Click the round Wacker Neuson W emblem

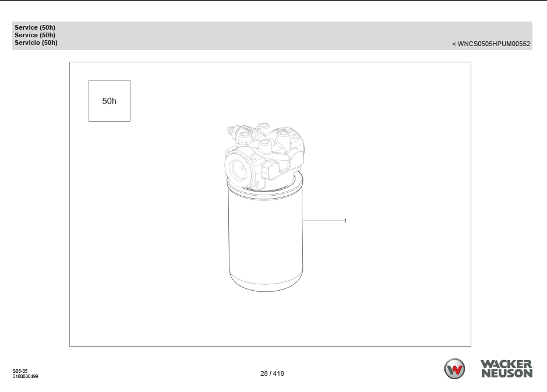tap(455, 369)
